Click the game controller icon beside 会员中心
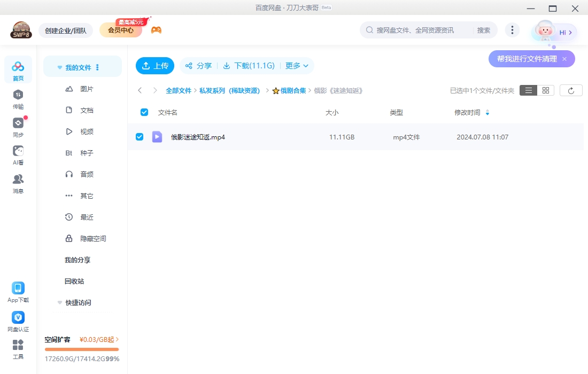The width and height of the screenshot is (588, 374). coord(156,29)
